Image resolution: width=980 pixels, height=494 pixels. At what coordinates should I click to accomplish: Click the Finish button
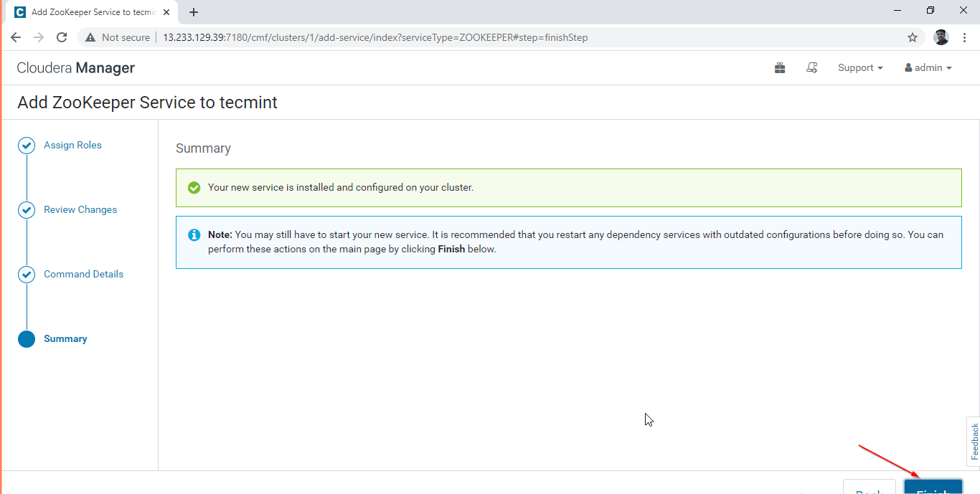[933, 488]
